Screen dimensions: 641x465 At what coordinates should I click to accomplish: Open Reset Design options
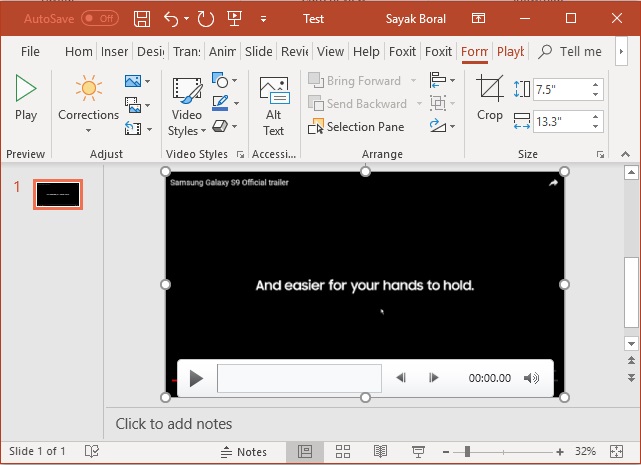coord(138,128)
